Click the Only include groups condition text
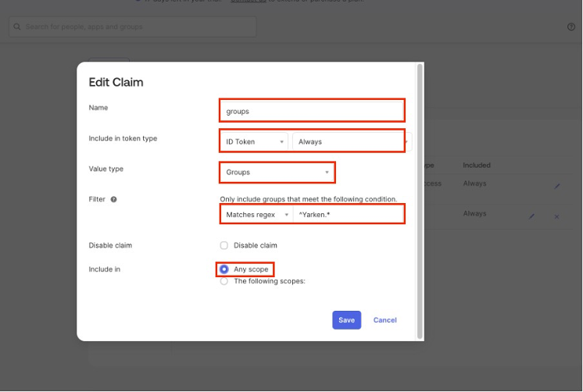Image resolution: width=583 pixels, height=392 pixels. pyautogui.click(x=308, y=199)
